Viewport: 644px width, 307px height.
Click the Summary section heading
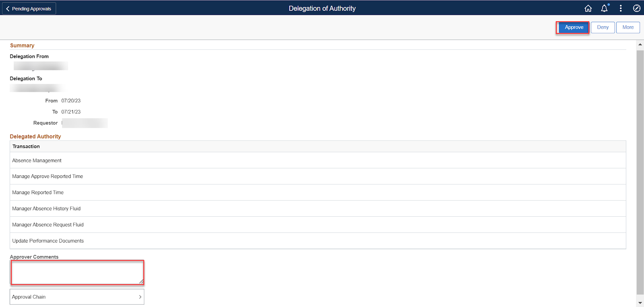point(22,46)
